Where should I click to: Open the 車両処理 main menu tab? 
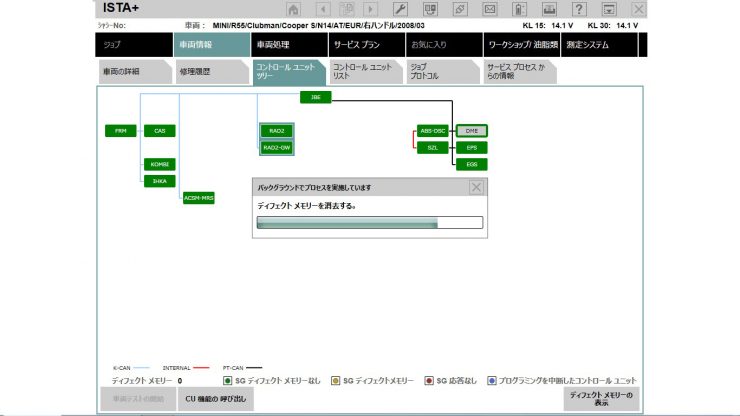point(289,45)
